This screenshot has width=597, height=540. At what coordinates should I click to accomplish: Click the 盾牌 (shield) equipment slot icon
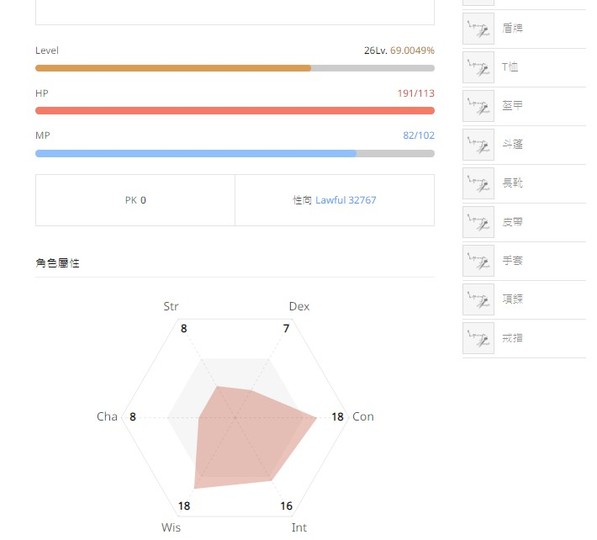click(478, 29)
